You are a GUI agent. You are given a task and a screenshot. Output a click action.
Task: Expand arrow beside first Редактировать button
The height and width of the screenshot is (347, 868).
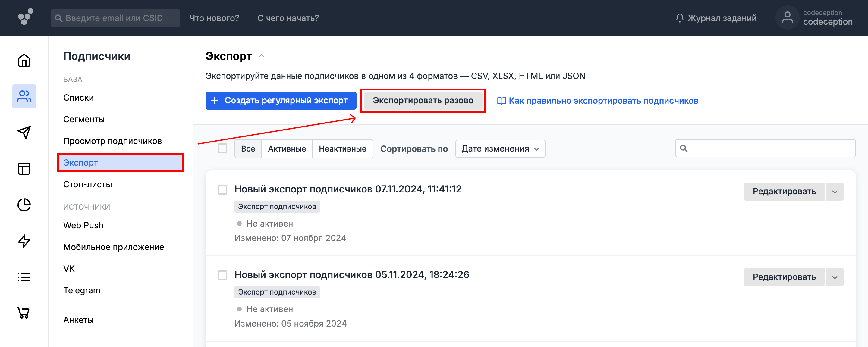pyautogui.click(x=835, y=192)
